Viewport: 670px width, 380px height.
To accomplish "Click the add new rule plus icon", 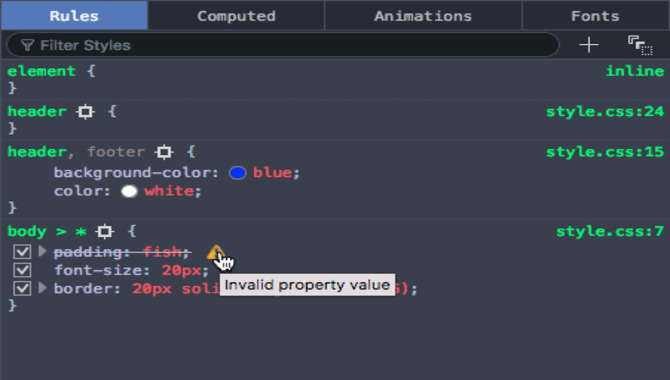I will [x=588, y=45].
